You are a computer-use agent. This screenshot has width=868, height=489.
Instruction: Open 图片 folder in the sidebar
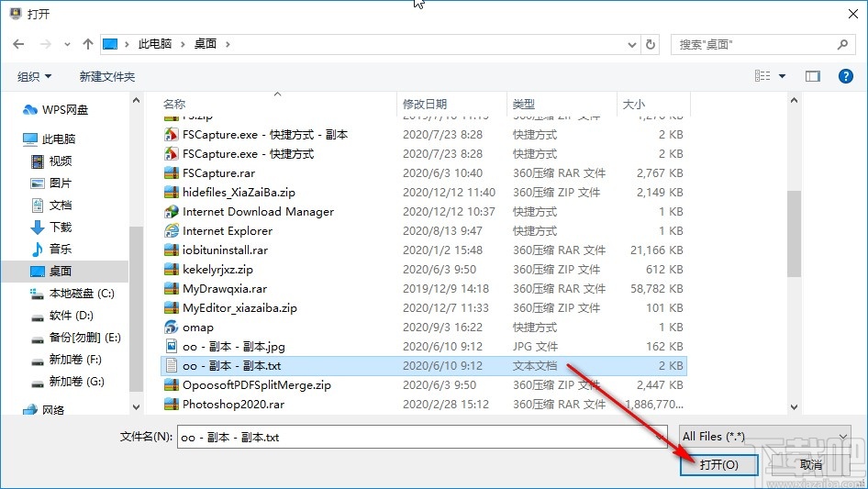pyautogui.click(x=51, y=183)
